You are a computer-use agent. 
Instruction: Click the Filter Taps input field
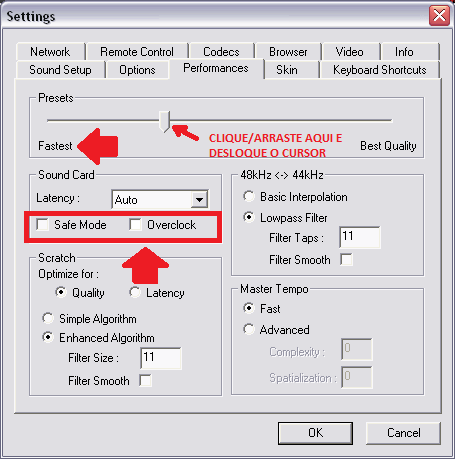[360, 237]
